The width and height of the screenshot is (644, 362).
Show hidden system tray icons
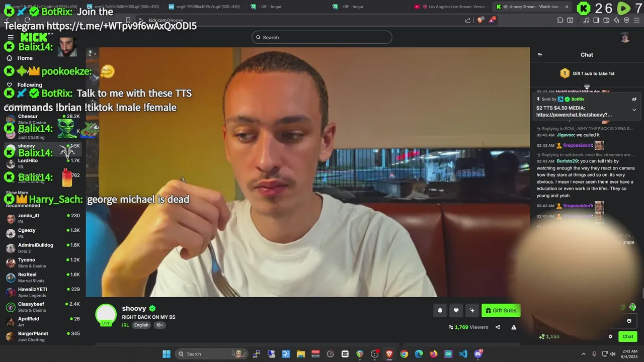(x=584, y=354)
